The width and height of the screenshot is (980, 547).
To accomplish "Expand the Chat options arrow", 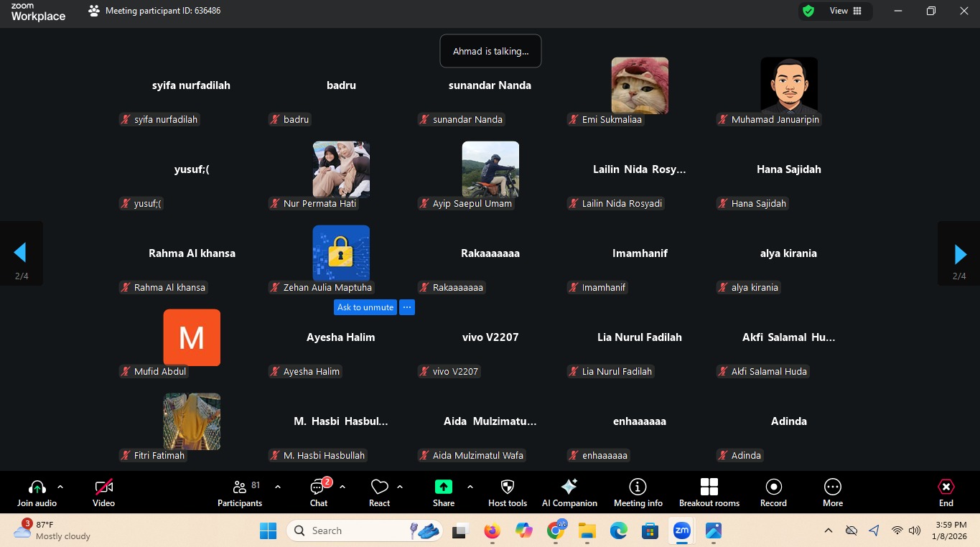I will (x=342, y=487).
